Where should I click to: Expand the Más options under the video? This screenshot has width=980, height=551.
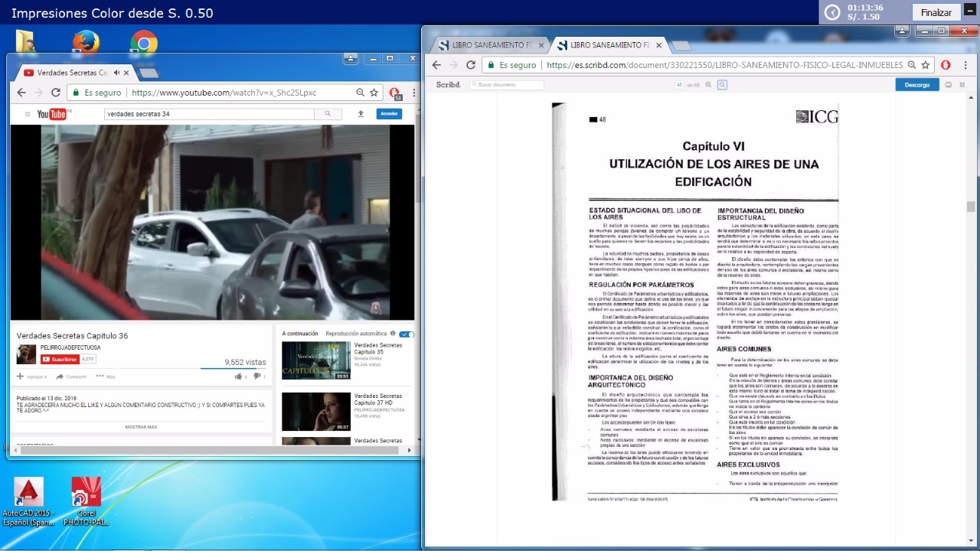click(106, 377)
